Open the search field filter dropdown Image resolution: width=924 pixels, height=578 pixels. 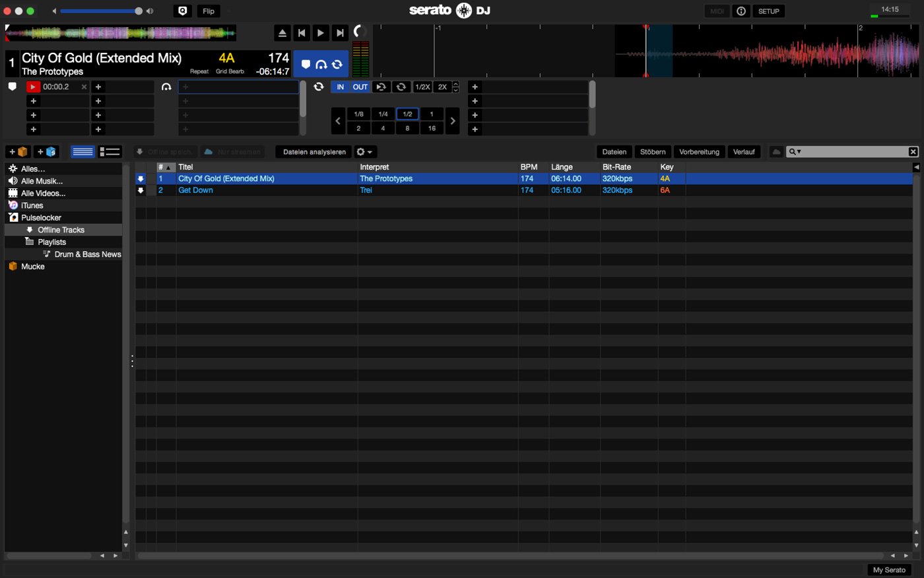pos(795,152)
